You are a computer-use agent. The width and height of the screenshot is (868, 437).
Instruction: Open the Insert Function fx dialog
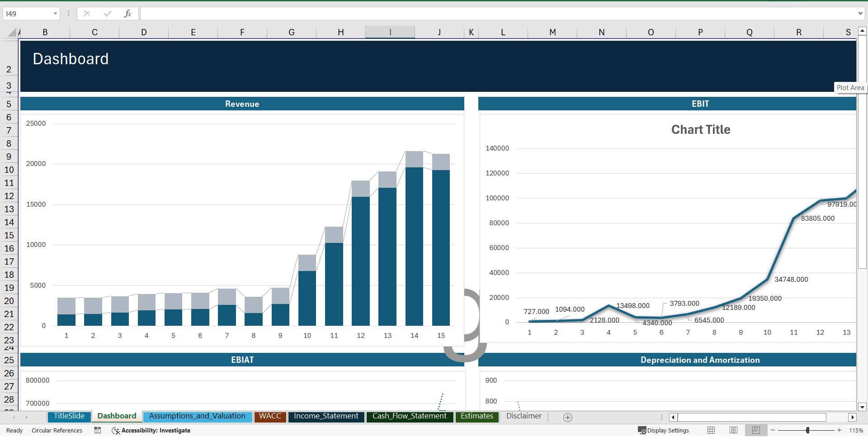click(127, 14)
